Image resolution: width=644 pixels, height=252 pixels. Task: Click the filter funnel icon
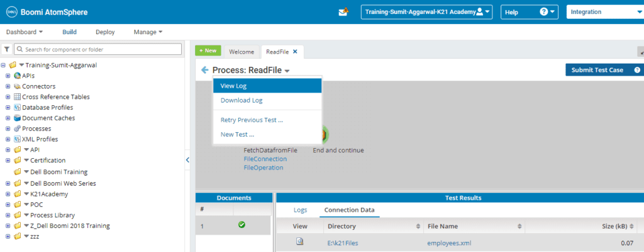[x=7, y=49]
